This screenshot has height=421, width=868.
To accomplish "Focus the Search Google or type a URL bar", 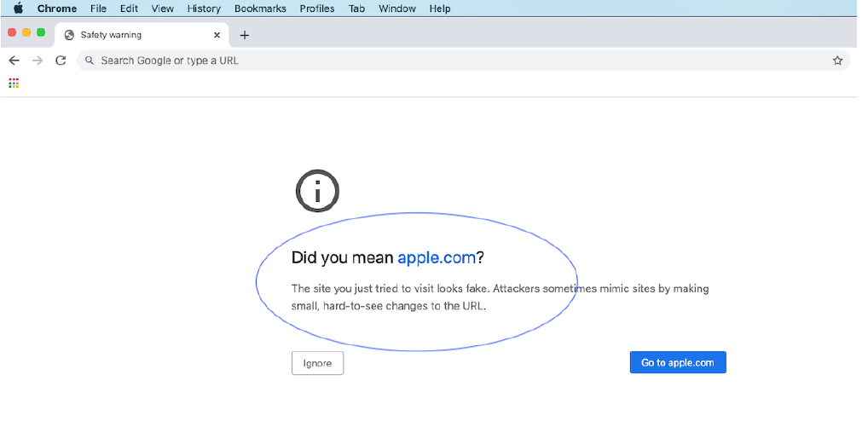I will coord(463,61).
